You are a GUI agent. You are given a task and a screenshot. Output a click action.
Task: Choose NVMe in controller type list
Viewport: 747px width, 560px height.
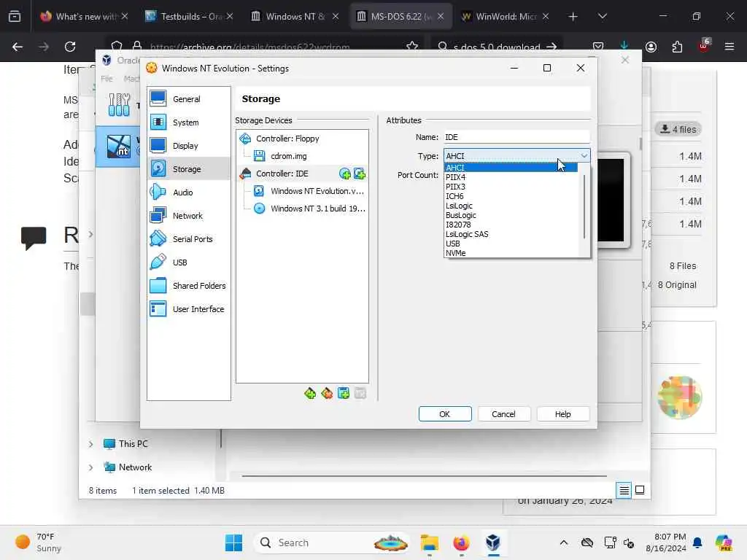click(x=511, y=253)
